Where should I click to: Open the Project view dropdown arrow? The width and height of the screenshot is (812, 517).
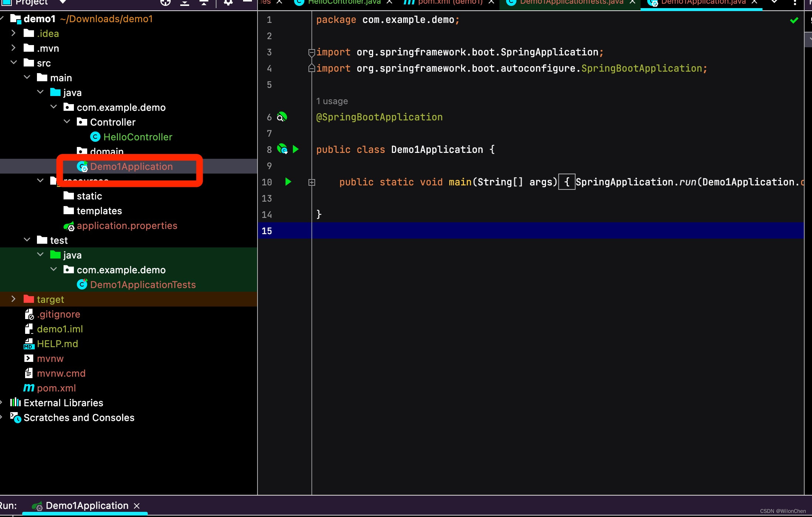[63, 2]
